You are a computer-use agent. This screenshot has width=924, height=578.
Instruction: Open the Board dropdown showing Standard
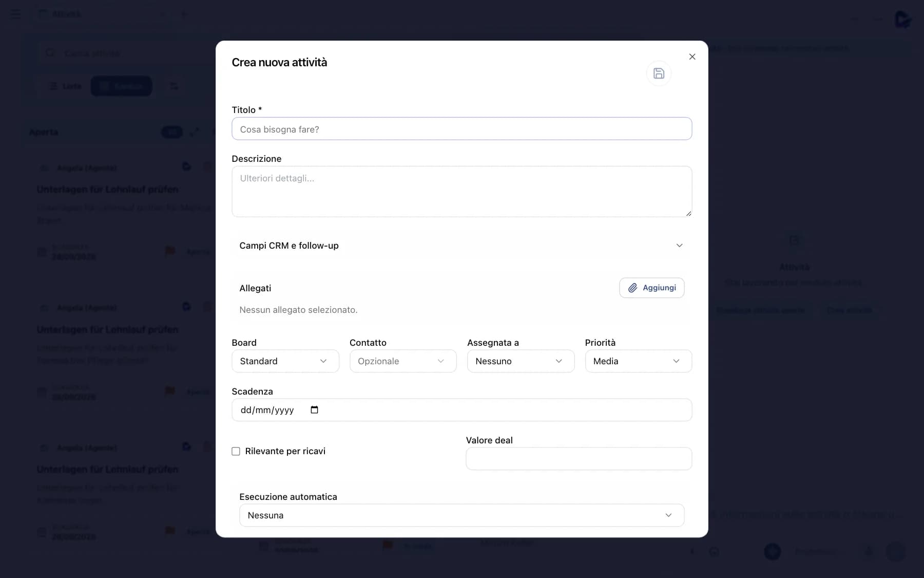285,361
